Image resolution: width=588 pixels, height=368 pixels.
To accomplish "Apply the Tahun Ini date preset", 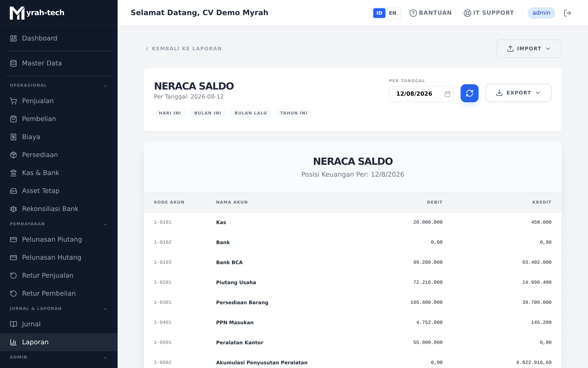I will pos(294,113).
